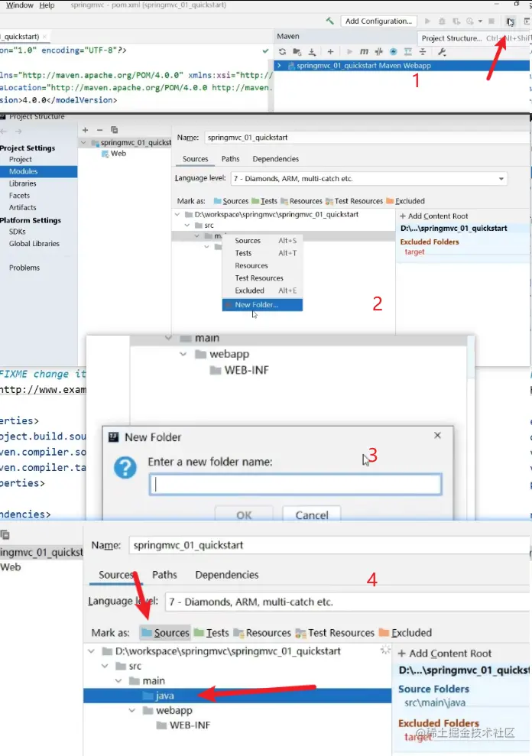The image size is (532, 756).
Task: Mark as Tests in the enlarged module view
Action: coord(212,633)
